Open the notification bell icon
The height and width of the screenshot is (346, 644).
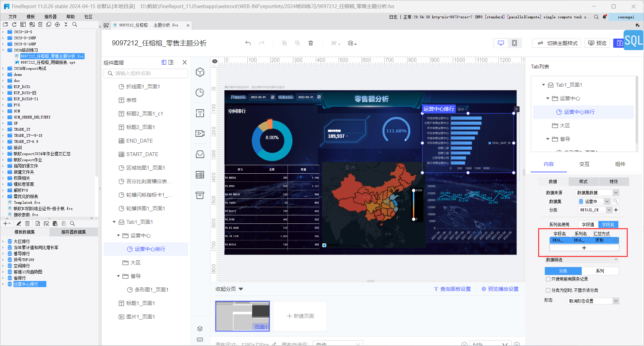click(x=604, y=17)
